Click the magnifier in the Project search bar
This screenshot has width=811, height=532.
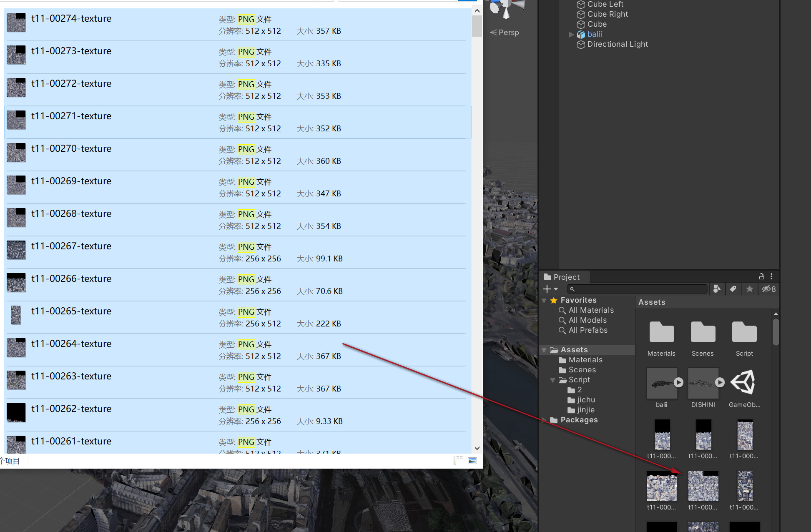(573, 289)
